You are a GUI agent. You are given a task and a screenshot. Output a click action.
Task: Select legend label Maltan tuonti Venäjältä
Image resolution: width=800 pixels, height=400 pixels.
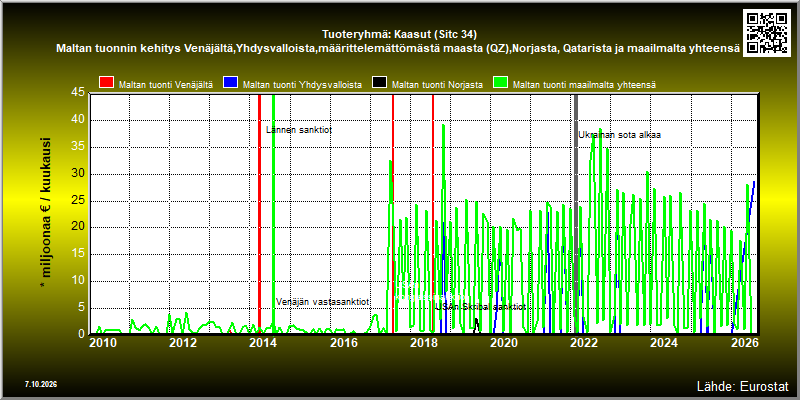coord(166,85)
